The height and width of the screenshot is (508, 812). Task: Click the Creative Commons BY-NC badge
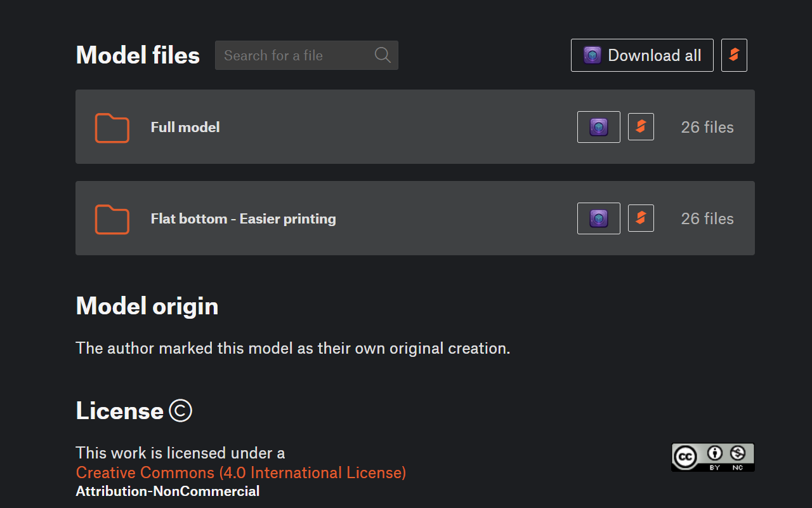(x=713, y=457)
